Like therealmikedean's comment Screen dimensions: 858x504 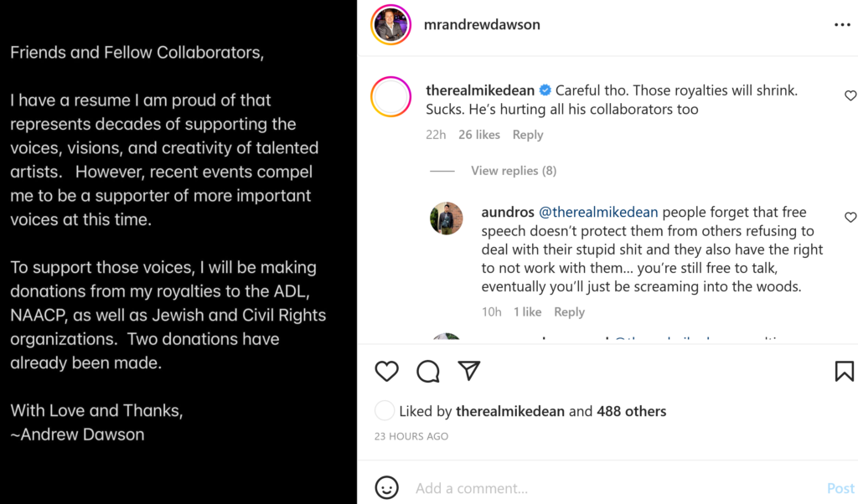point(850,95)
